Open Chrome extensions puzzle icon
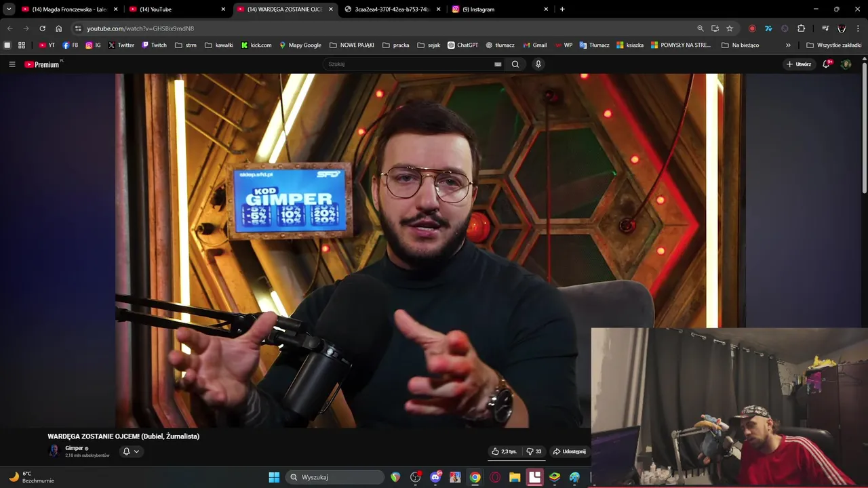This screenshot has height=488, width=868. [x=802, y=28]
